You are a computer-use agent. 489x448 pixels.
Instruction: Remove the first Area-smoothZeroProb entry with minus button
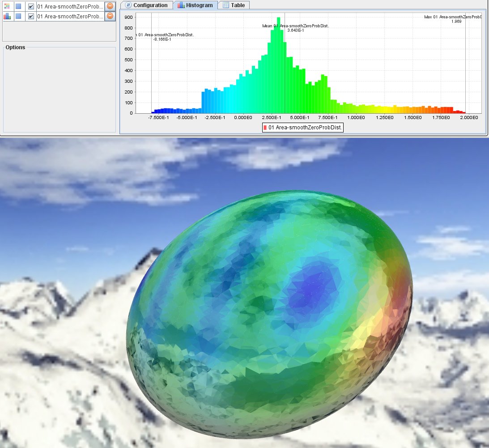(x=110, y=6)
